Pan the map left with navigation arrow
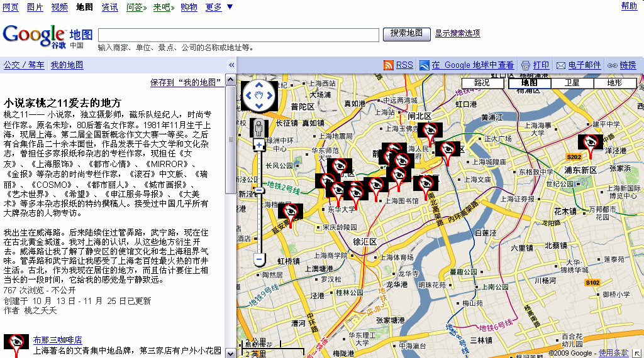Image resolution: width=644 pixels, height=358 pixels. (248, 95)
